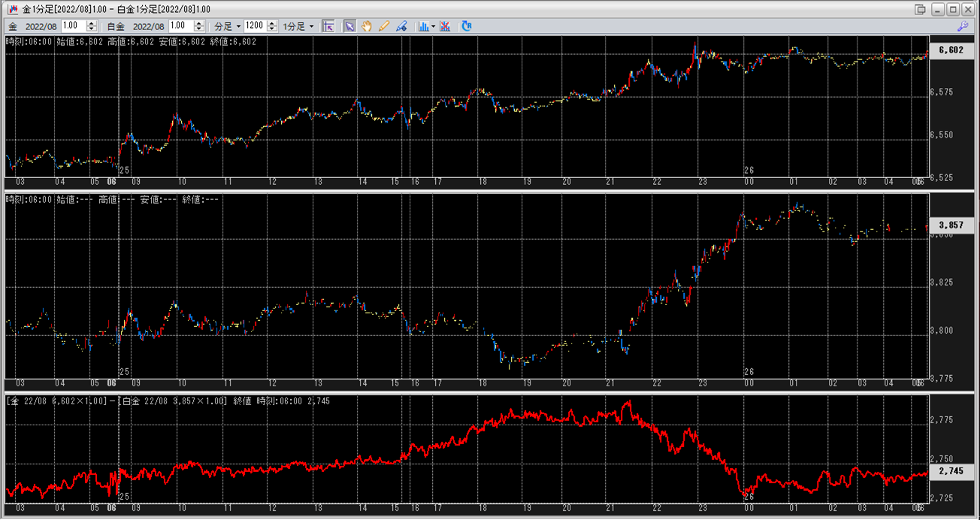Screen dimensions: 980x520
Task: Select the arrow pointer tool
Action: pyautogui.click(x=349, y=26)
